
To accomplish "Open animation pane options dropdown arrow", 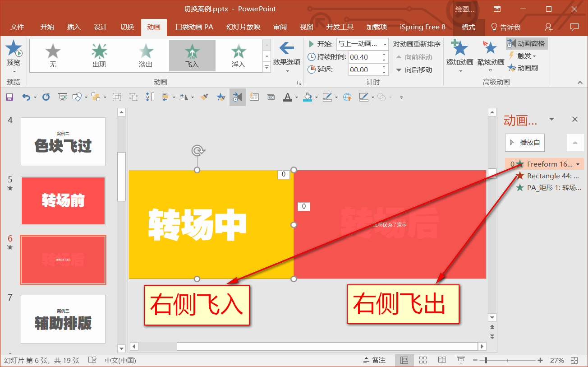I will tap(551, 119).
